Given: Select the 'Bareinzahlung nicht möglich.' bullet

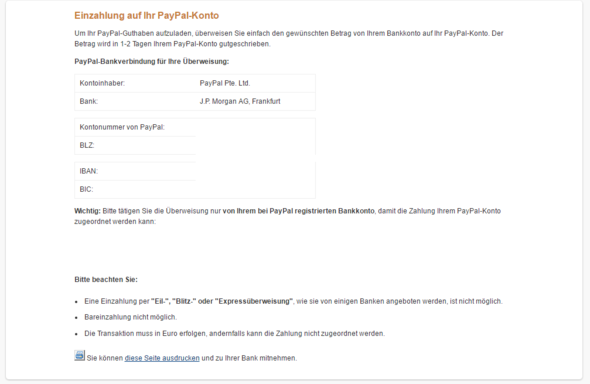Looking at the screenshot, I should tap(130, 317).
